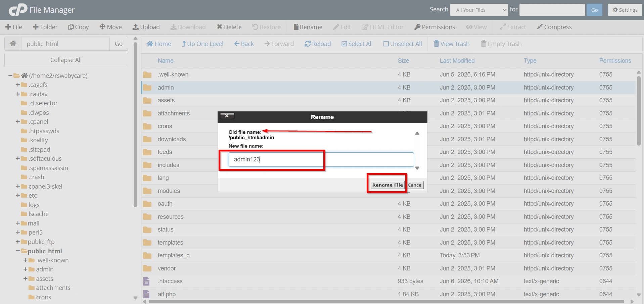Click the Extract toolbar item
Viewport: 644px width, 304px height.
tap(513, 27)
